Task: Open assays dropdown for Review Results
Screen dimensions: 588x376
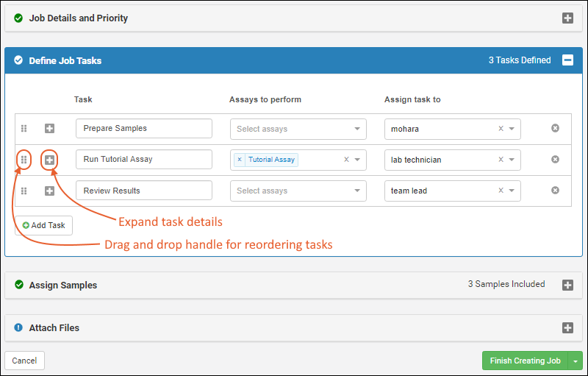Action: [x=357, y=191]
